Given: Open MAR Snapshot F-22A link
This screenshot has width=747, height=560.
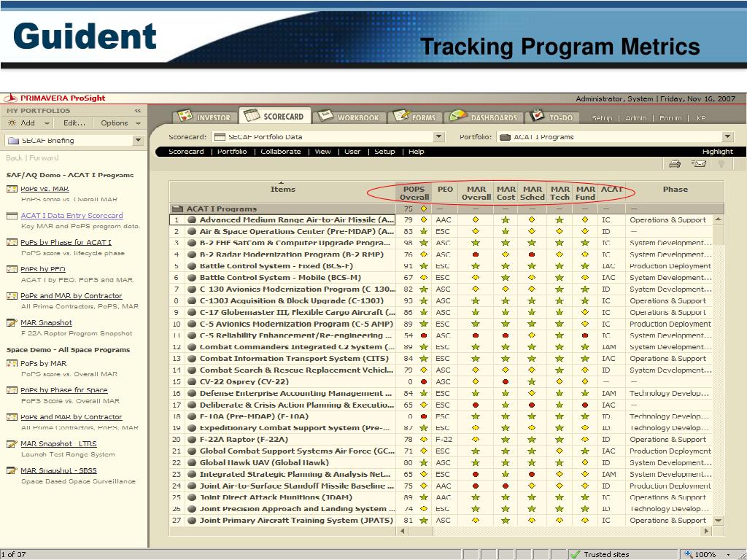Looking at the screenshot, I should coord(46,322).
